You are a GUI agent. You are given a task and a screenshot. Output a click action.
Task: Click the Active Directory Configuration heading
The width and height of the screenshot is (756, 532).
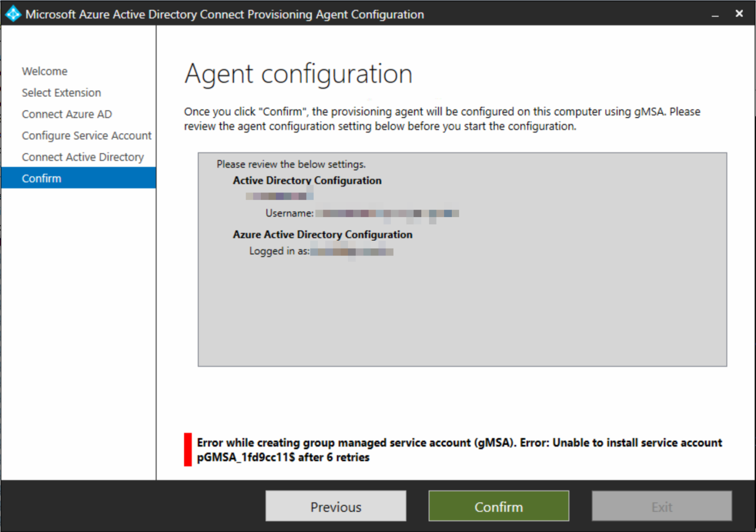point(307,181)
